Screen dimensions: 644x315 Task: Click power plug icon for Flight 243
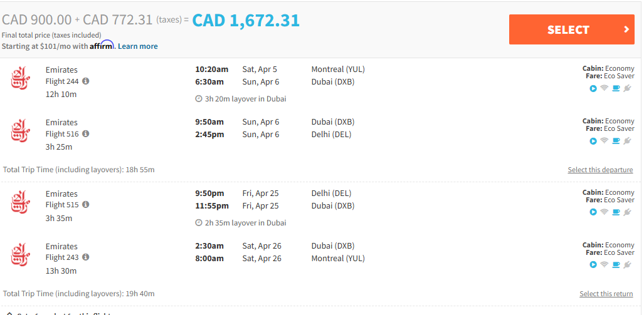tap(627, 265)
